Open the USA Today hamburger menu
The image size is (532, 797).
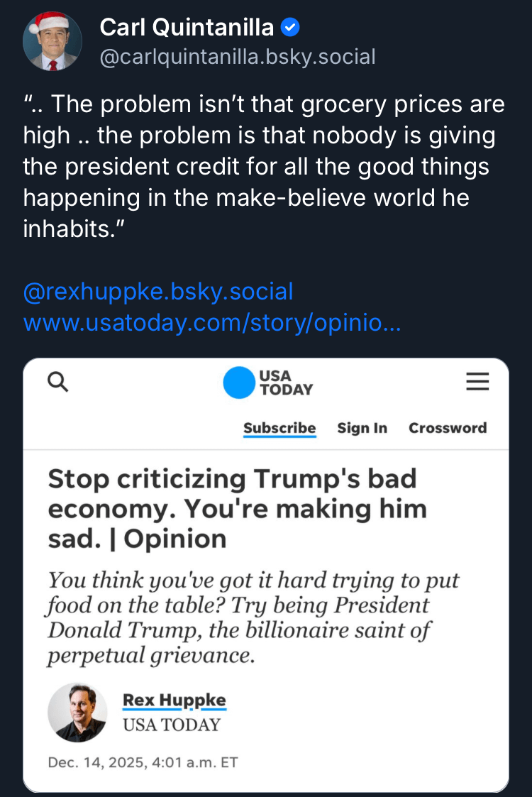[x=477, y=382]
